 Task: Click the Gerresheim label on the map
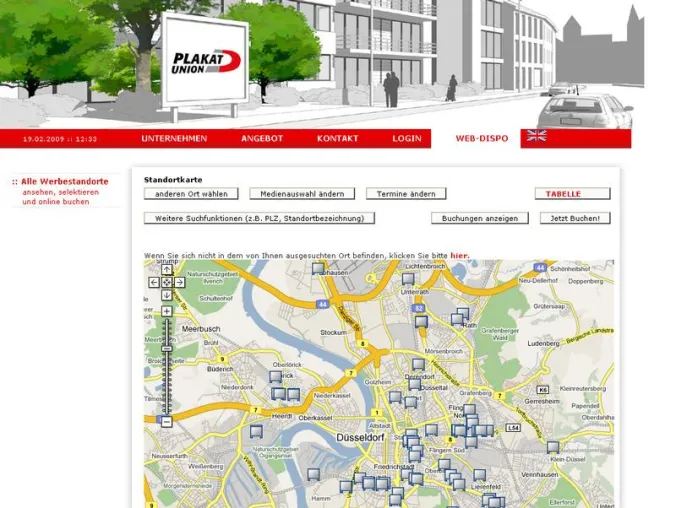[542, 401]
